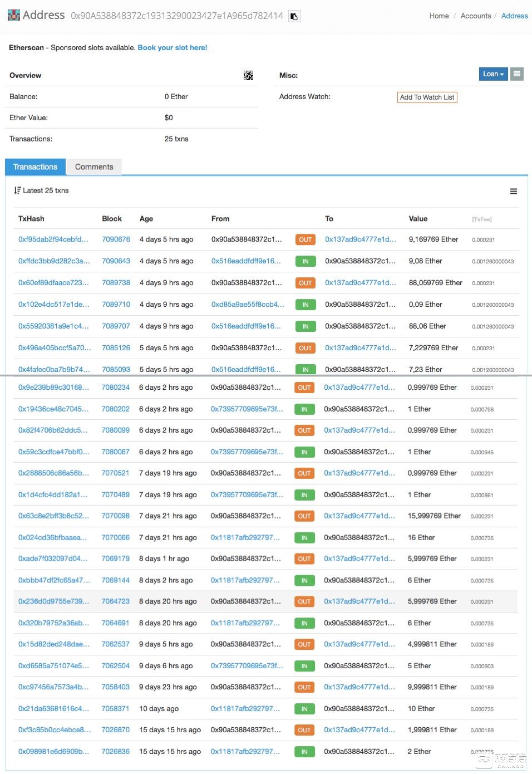The image size is (532, 774).
Task: Open block 7026836 link
Action: coord(115,752)
